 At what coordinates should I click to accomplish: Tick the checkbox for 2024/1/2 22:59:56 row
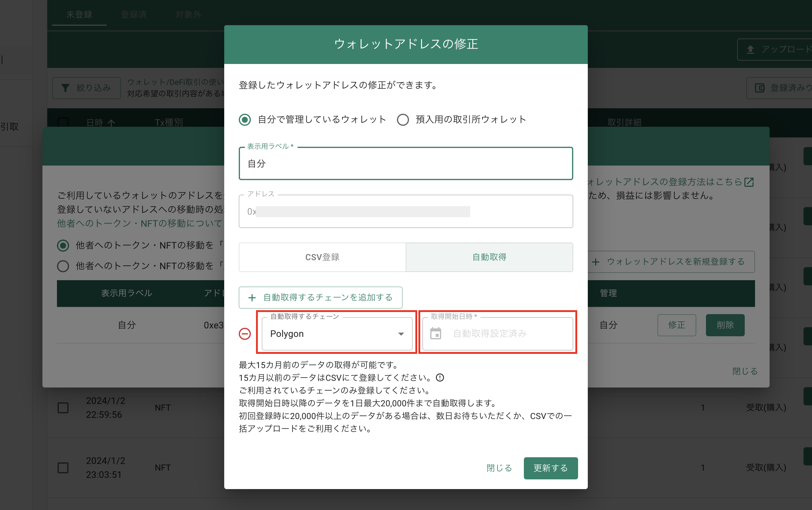63,408
